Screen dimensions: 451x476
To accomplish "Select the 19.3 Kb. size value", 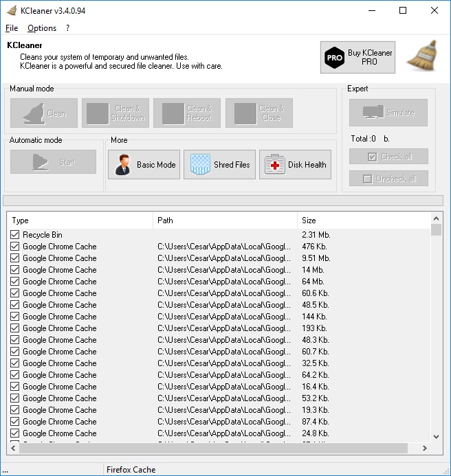I will (316, 410).
